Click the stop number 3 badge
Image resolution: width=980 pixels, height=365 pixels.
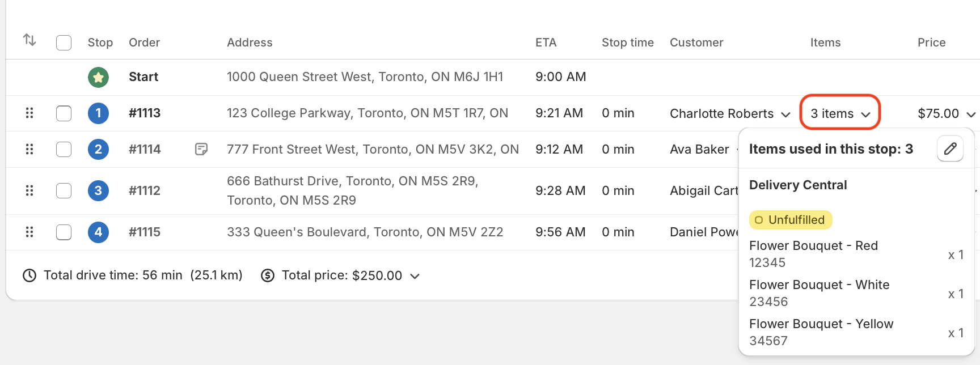(x=98, y=190)
